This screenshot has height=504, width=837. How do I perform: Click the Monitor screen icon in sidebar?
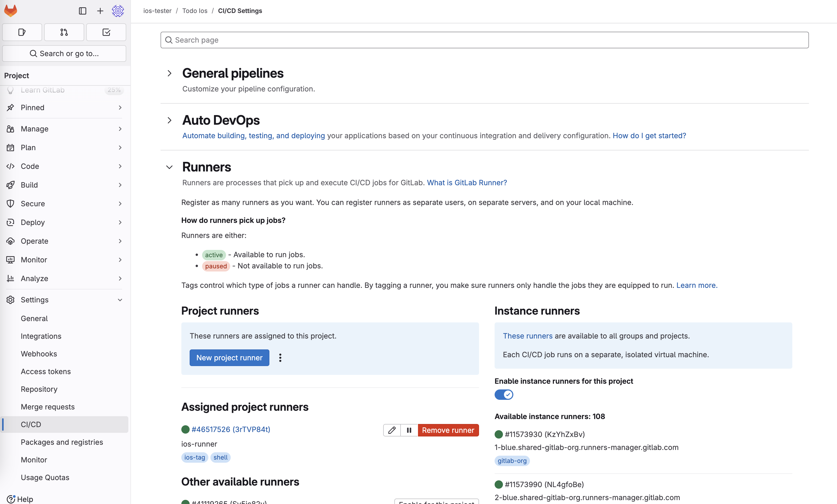(11, 260)
